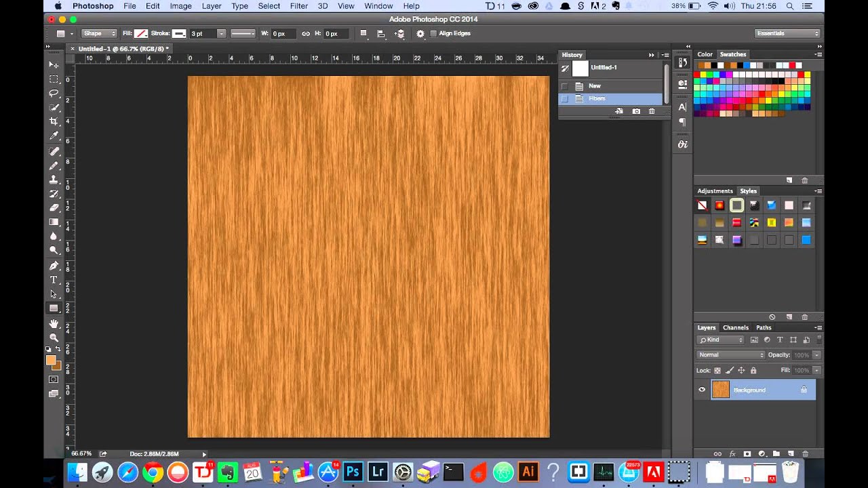The height and width of the screenshot is (488, 868).
Task: Select the Rectangle shape tool
Action: tap(54, 308)
